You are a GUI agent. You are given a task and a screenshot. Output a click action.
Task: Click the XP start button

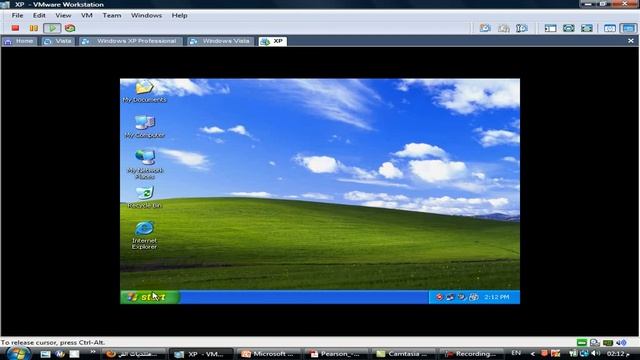[150, 297]
